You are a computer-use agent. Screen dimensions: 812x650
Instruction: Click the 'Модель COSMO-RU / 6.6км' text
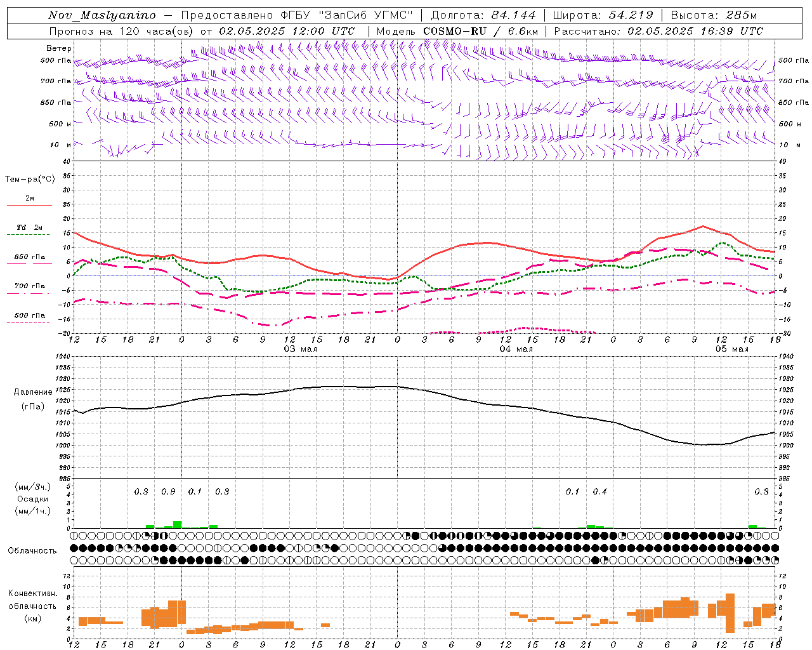tap(457, 31)
